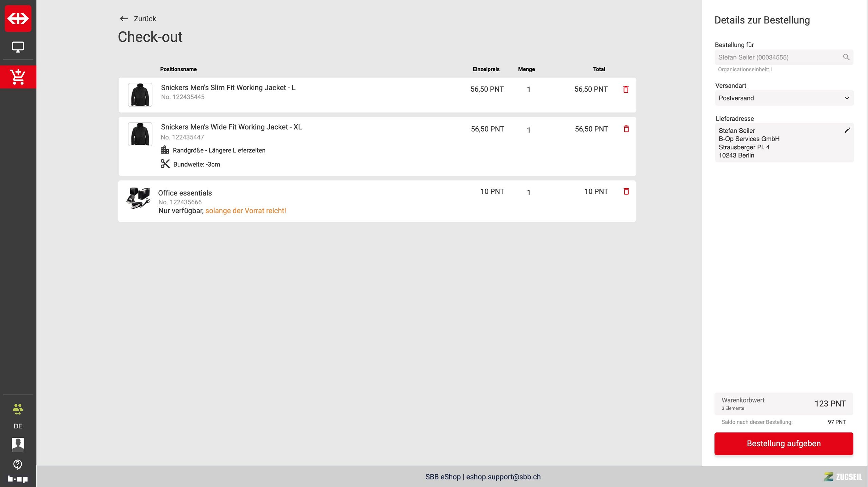The height and width of the screenshot is (487, 868).
Task: Delete the Slim Fit Working Jacket item
Action: pyautogui.click(x=626, y=89)
